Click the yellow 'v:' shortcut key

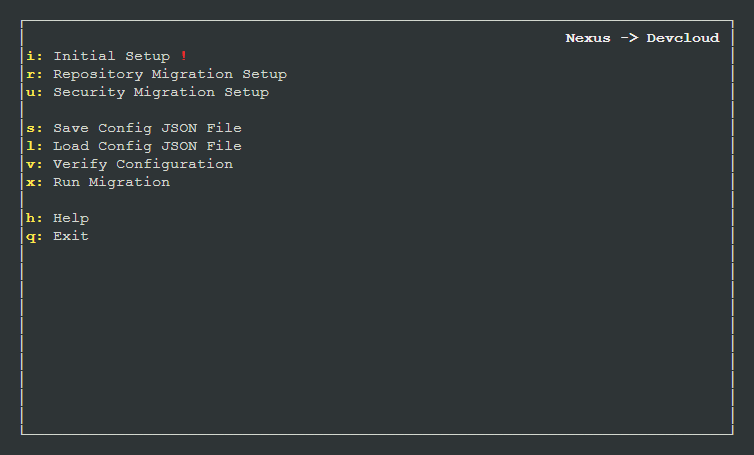[33, 164]
